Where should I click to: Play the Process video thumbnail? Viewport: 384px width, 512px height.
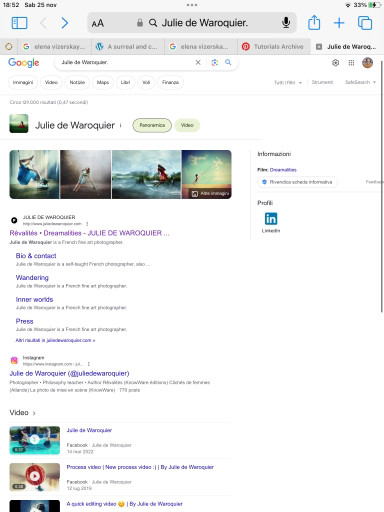35,477
